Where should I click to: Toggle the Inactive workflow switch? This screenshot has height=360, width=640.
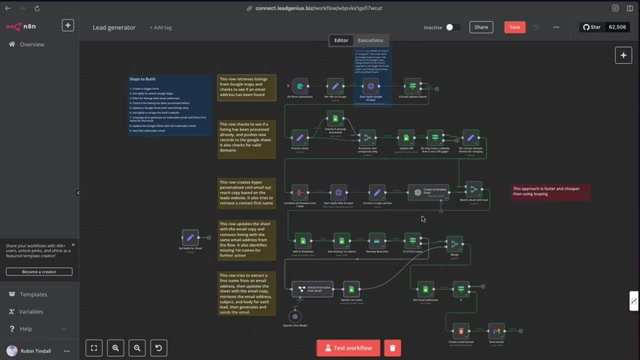(x=453, y=27)
